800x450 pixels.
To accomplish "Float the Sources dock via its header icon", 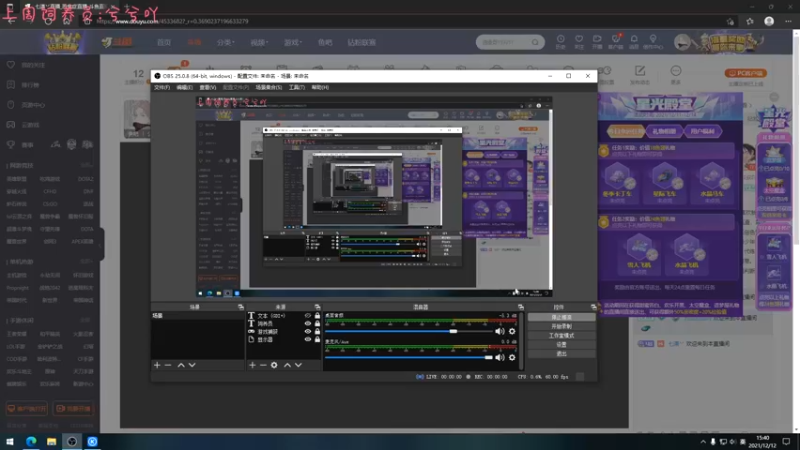I will [317, 307].
